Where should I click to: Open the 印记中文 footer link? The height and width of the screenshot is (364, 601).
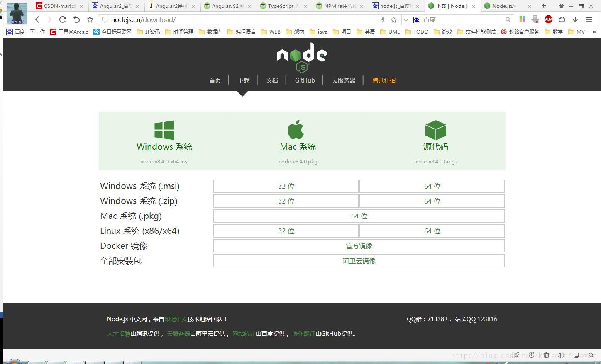tap(176, 319)
